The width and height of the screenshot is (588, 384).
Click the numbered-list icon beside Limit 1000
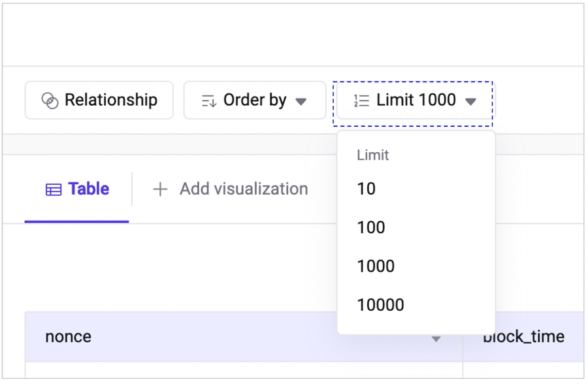[361, 101]
